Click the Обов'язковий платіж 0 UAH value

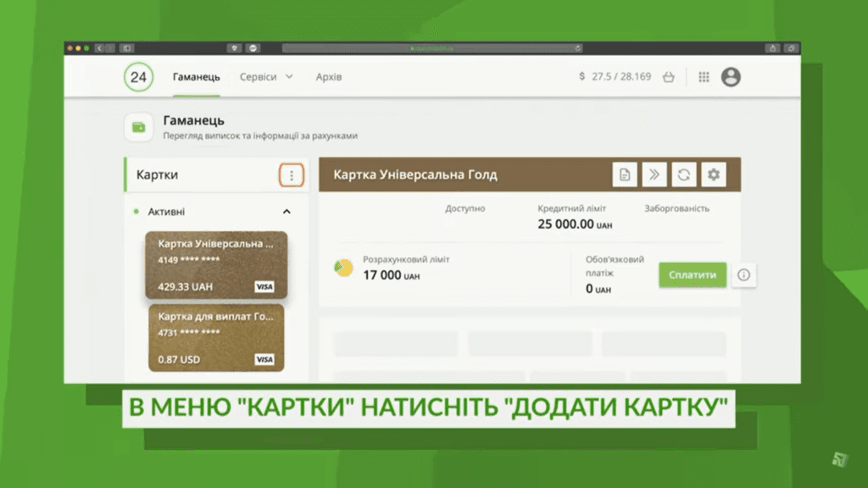click(598, 289)
